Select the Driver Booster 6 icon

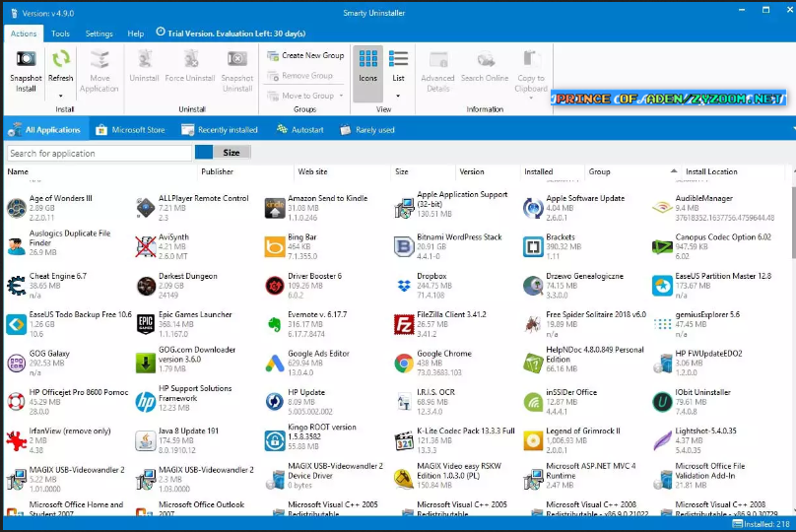[275, 286]
